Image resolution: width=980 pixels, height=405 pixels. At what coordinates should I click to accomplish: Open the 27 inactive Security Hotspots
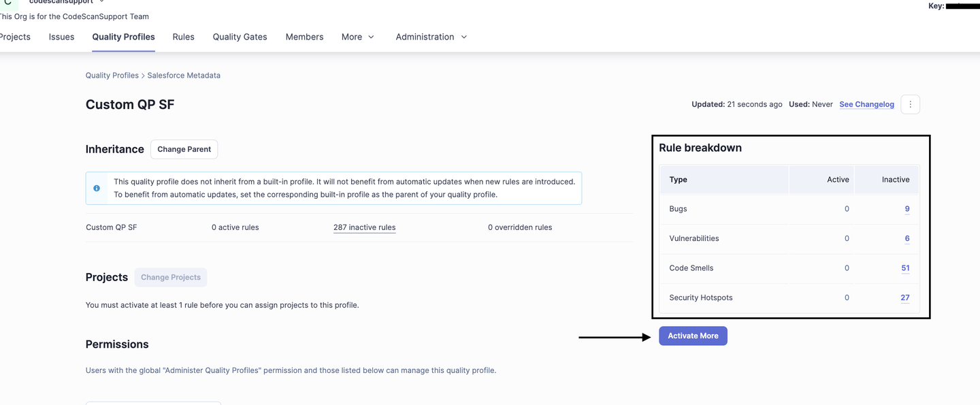904,297
